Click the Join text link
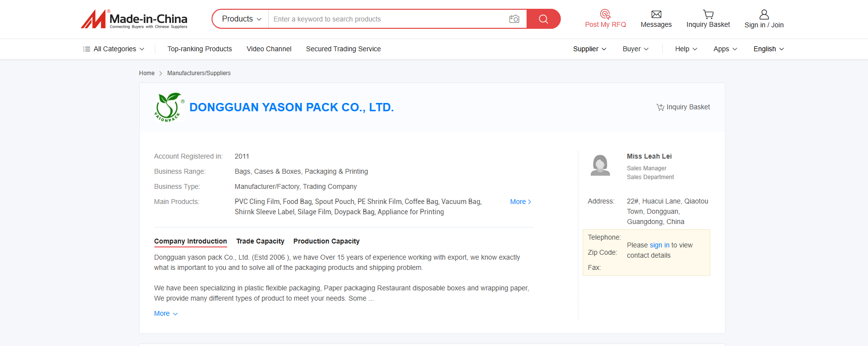The width and height of the screenshot is (868, 346). coord(777,25)
